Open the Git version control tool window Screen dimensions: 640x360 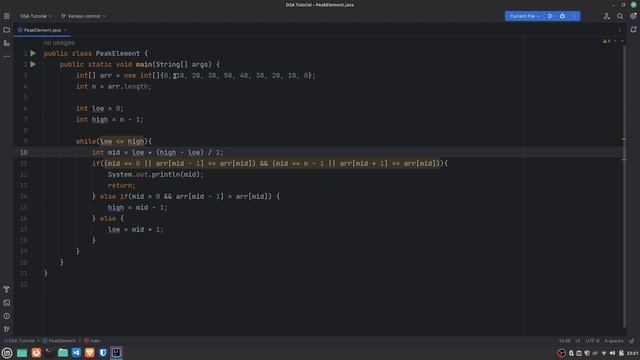click(7, 329)
